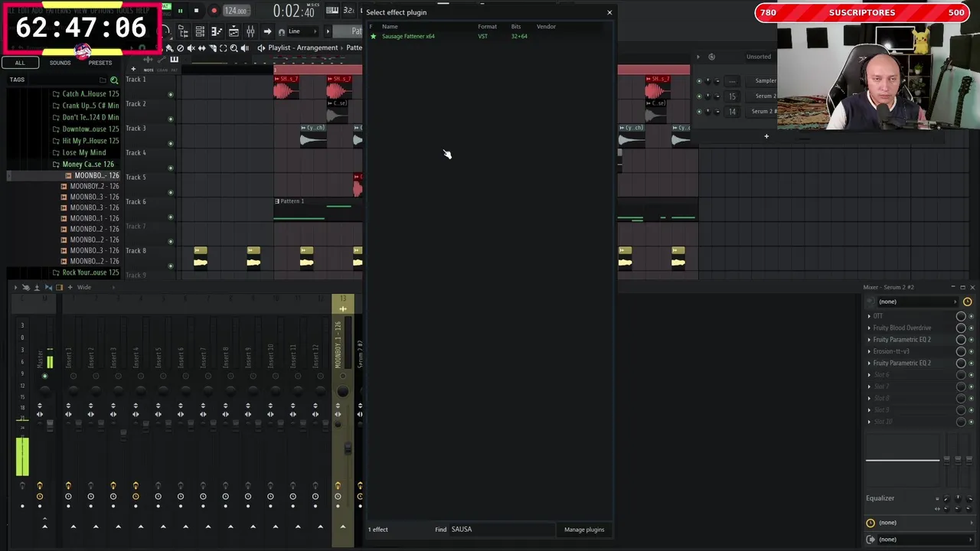
Task: Select the Playback tool speaker icon
Action: (245, 47)
